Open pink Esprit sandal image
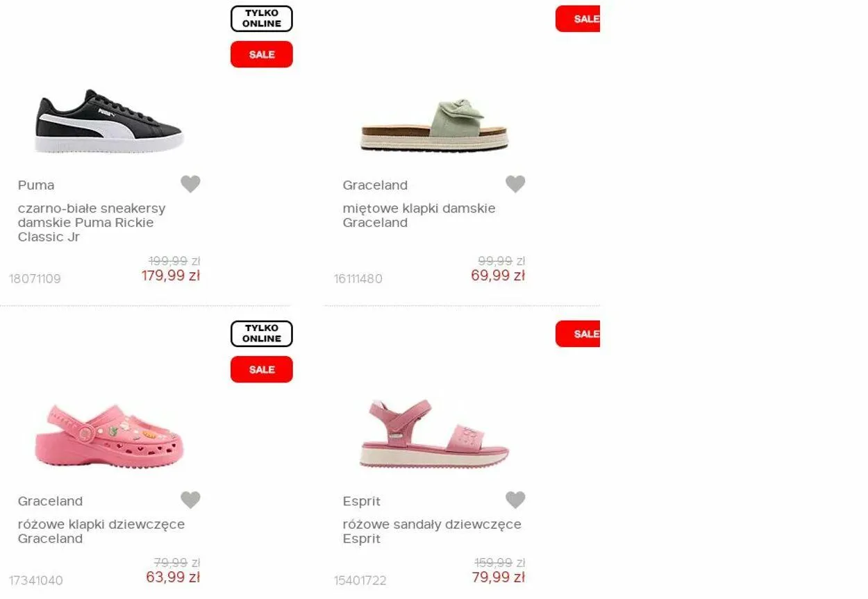The width and height of the screenshot is (868, 599). coord(435,433)
